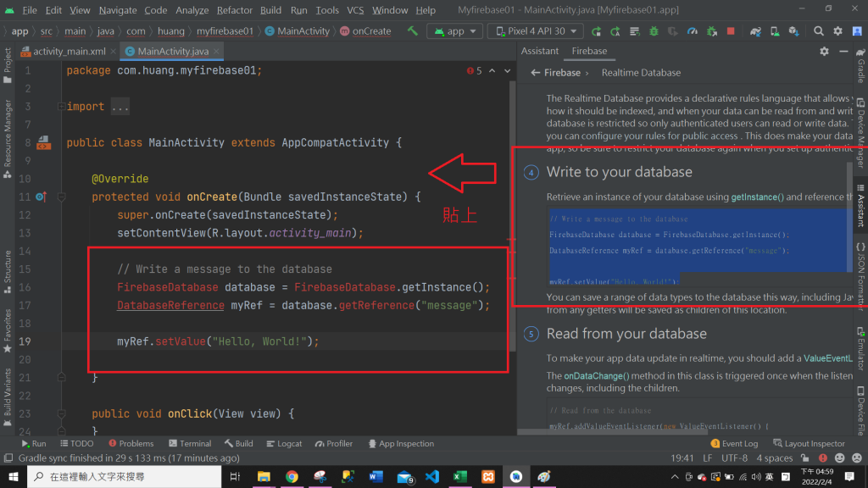
Task: Toggle the Resource Manager tool window
Action: 7,139
